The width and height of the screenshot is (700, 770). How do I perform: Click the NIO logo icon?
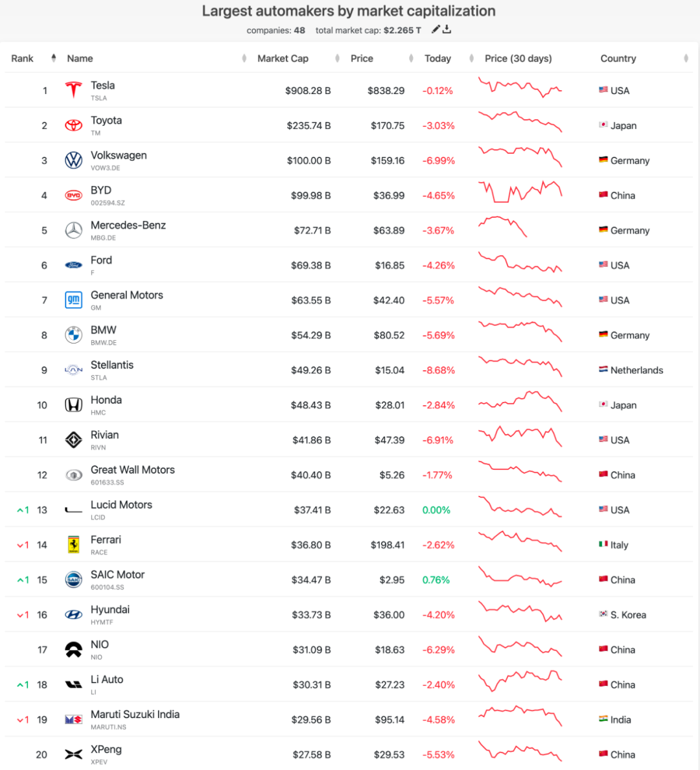pyautogui.click(x=74, y=649)
